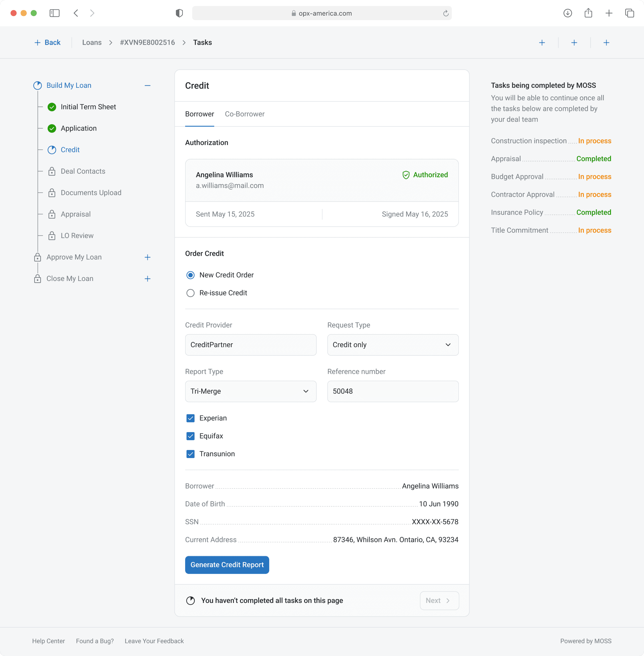Click the green check beside Initial Term Sheet
Viewport: 644px width, 656px height.
52,107
